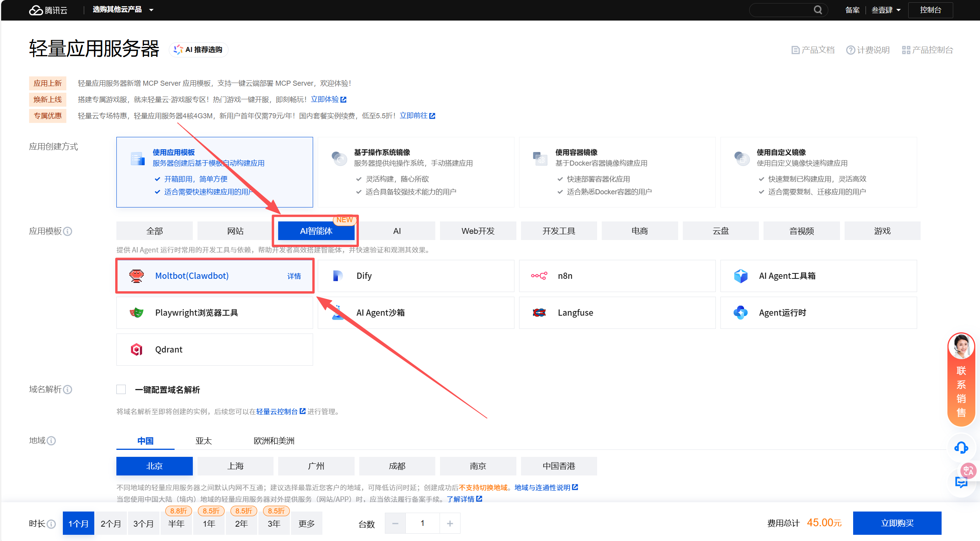Click the Qdrant template icon

(x=137, y=349)
